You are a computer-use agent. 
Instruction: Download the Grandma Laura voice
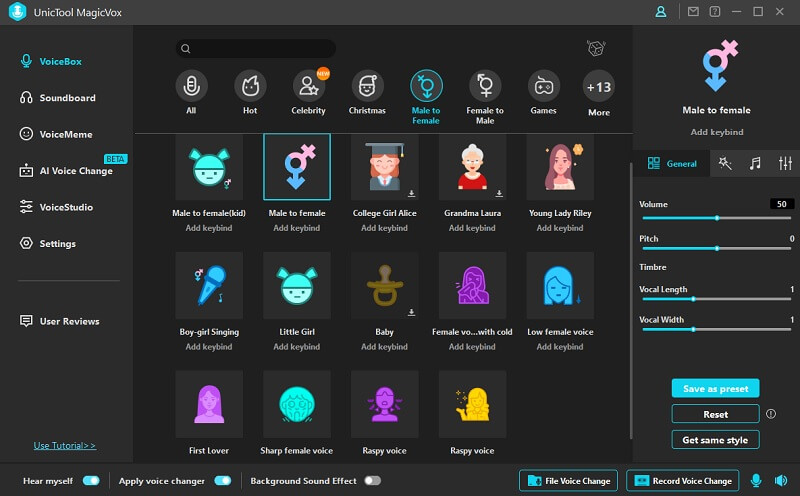501,193
